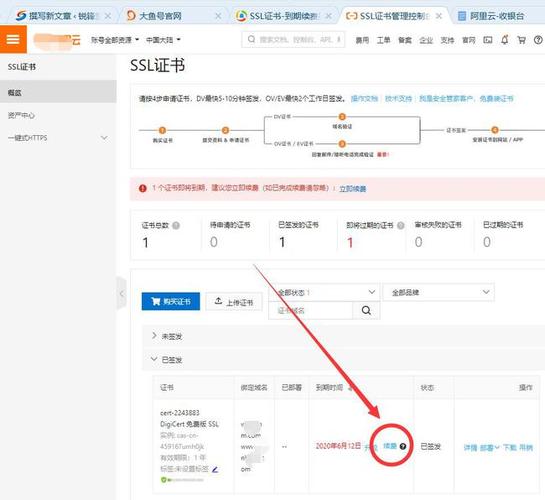The width and height of the screenshot is (545, 500).
Task: Click the 吊销 link in the certificate row
Action: pyautogui.click(x=526, y=448)
